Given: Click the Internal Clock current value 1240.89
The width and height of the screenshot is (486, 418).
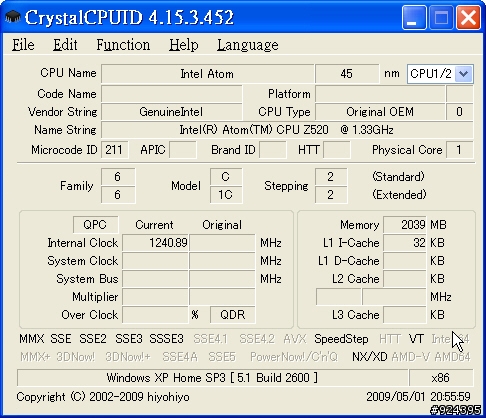Looking at the screenshot, I should pos(155,243).
